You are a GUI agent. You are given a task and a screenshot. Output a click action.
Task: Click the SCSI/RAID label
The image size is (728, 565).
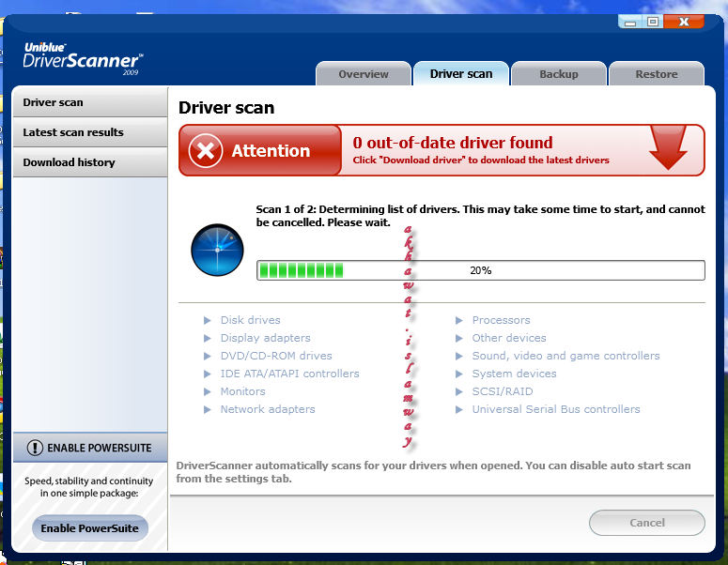click(x=503, y=391)
